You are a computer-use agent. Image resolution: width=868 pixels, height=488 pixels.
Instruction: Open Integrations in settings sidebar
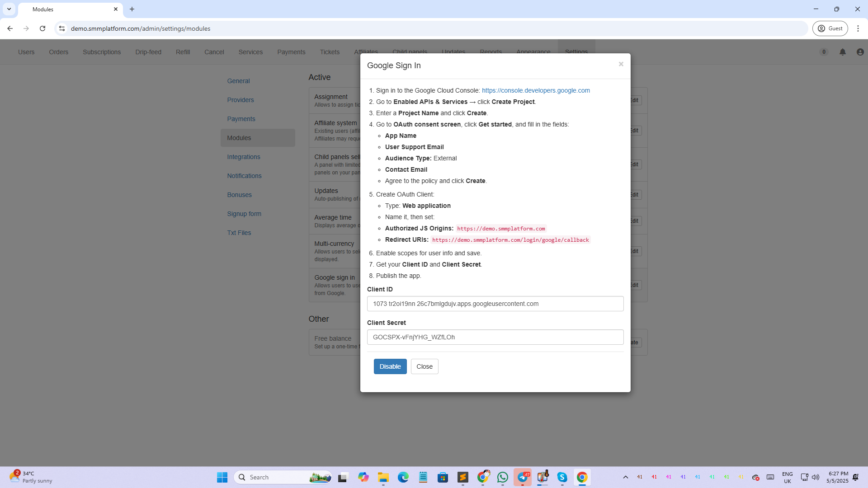click(x=243, y=157)
